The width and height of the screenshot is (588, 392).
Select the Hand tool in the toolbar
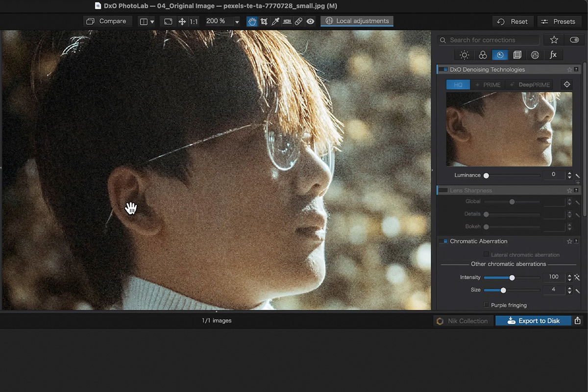[x=252, y=21]
